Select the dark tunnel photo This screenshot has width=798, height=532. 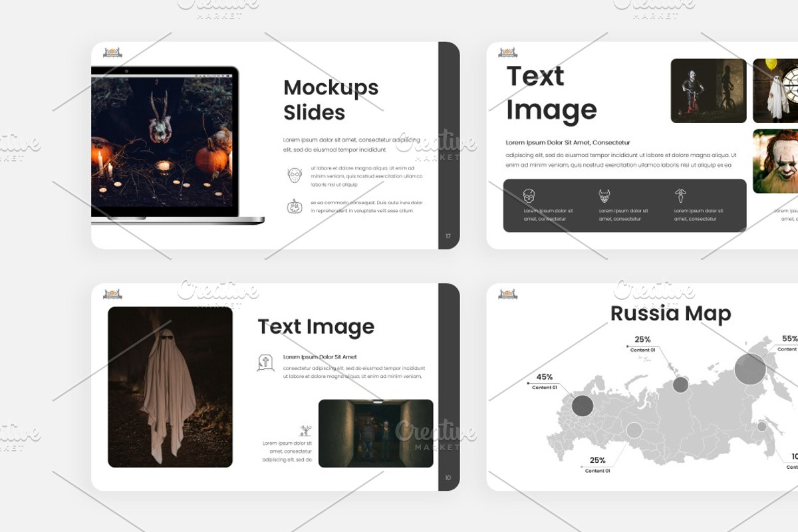click(x=376, y=434)
